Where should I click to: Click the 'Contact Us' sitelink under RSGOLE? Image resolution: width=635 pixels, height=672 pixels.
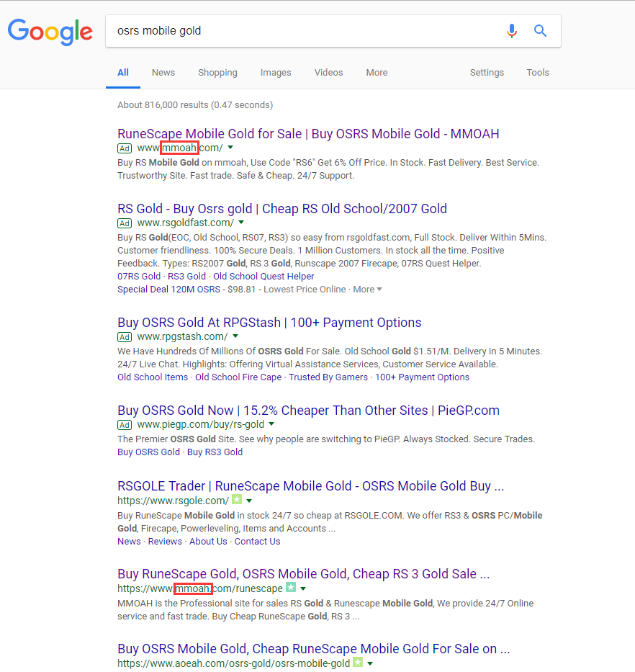(x=257, y=542)
